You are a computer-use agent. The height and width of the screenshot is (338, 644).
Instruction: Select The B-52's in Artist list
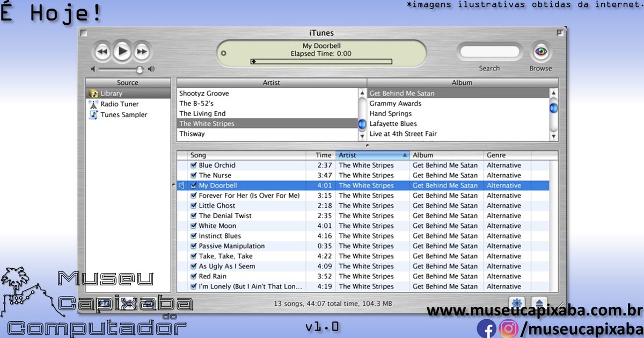[x=268, y=103]
